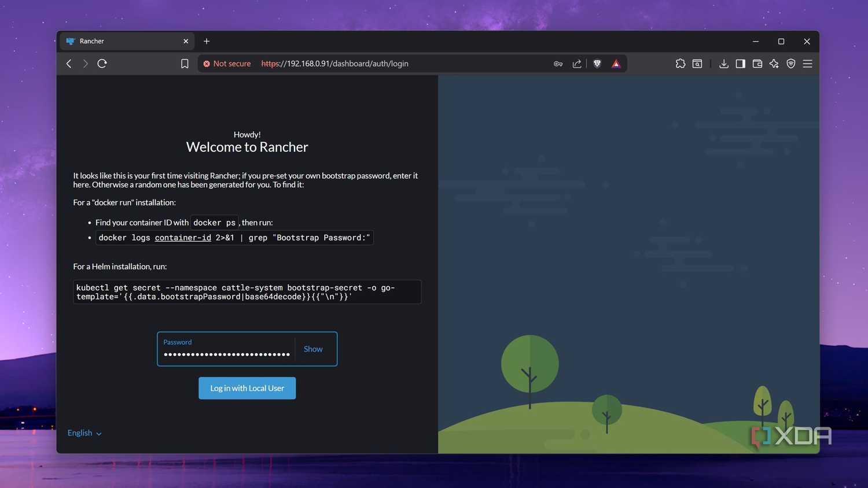Click the docker ps code snippet
This screenshot has height=488, width=868.
214,223
